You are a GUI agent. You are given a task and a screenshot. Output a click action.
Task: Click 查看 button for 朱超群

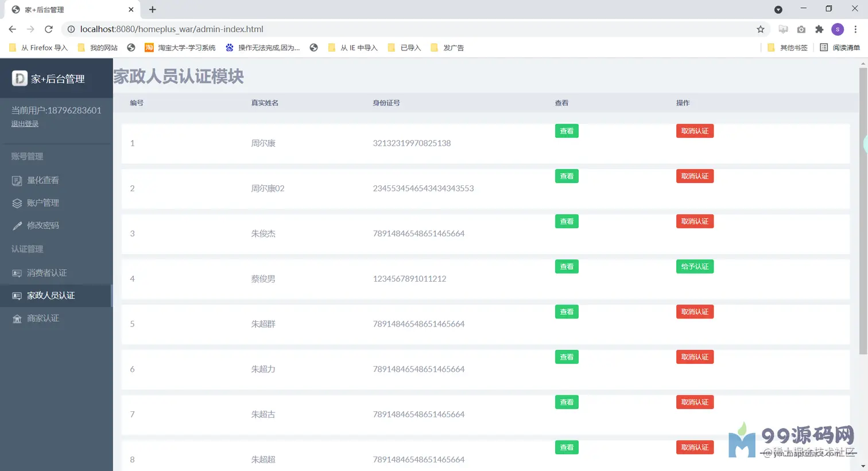coord(567,312)
